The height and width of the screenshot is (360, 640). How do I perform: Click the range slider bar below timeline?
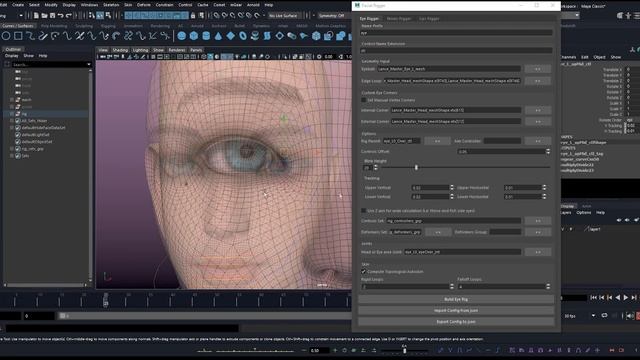coord(204,316)
